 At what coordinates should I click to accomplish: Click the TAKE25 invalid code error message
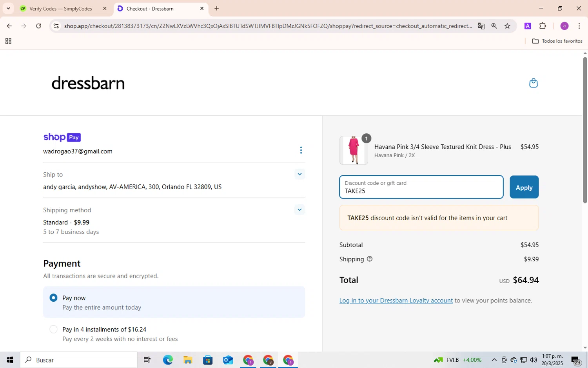[439, 218]
